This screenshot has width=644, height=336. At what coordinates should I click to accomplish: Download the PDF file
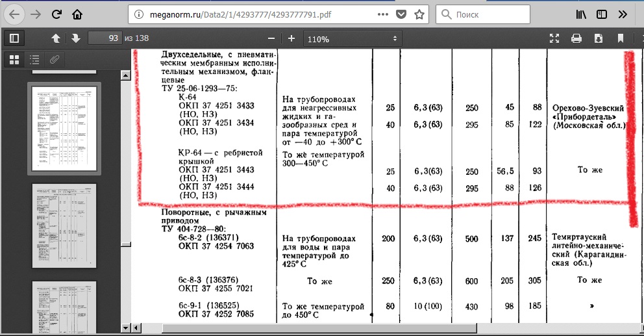coord(598,38)
